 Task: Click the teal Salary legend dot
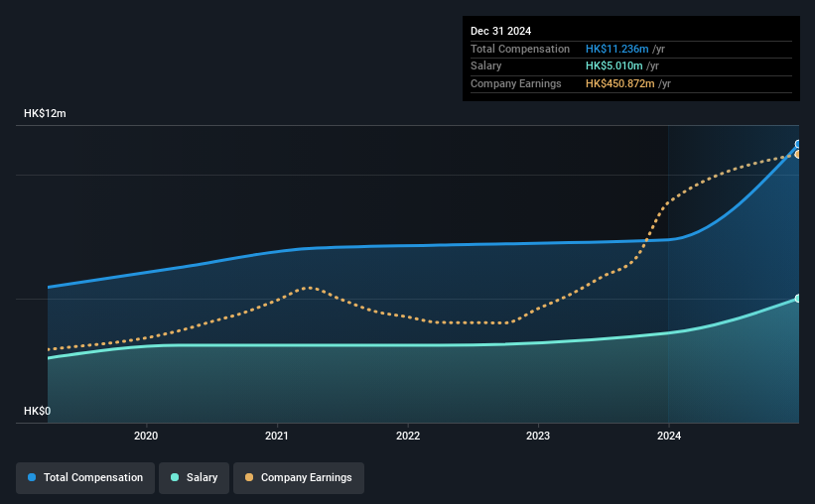tap(175, 477)
